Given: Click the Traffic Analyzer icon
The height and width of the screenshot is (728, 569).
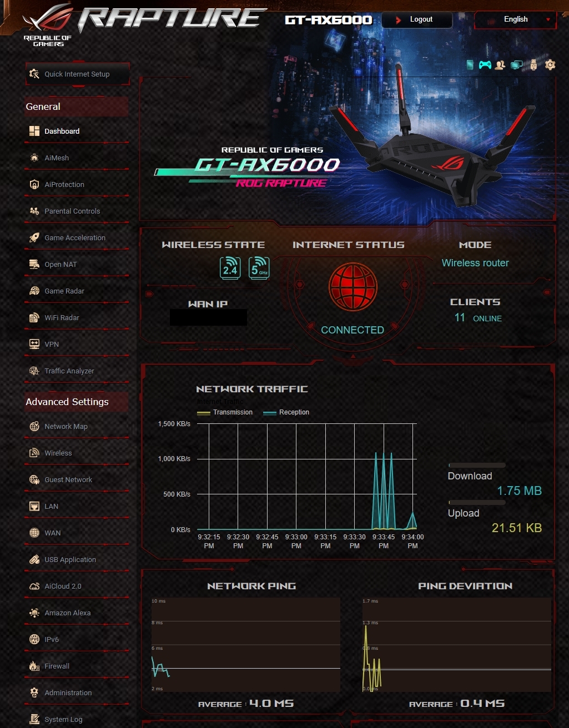Looking at the screenshot, I should pyautogui.click(x=34, y=371).
